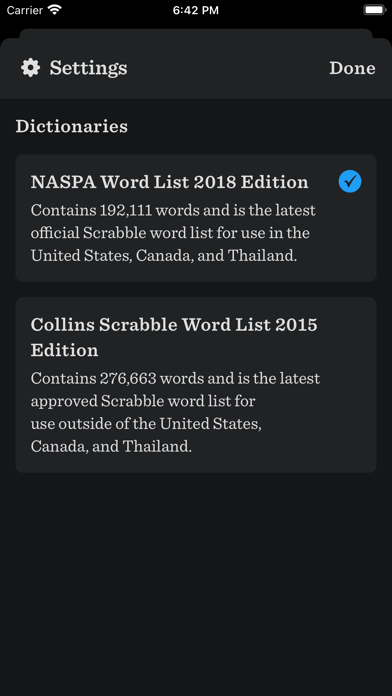The width and height of the screenshot is (392, 696).
Task: Tap "official Scrabble word list" line in NASPA
Action: pos(170,233)
